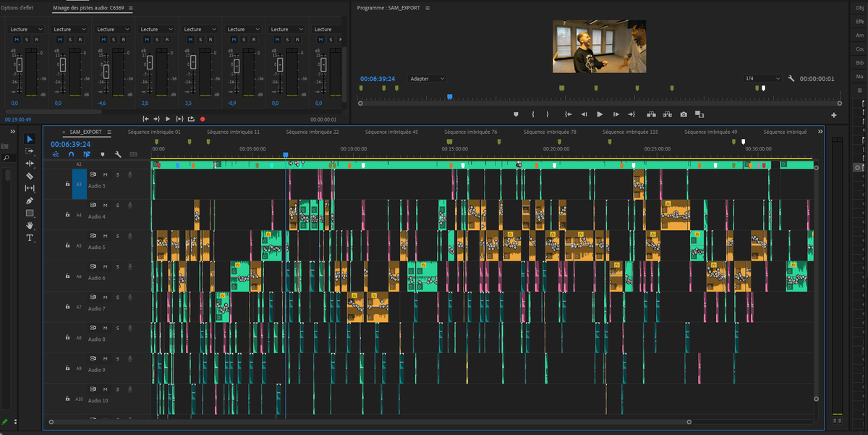Toggle insert sequences as nests option
The image size is (868, 435).
tap(56, 154)
